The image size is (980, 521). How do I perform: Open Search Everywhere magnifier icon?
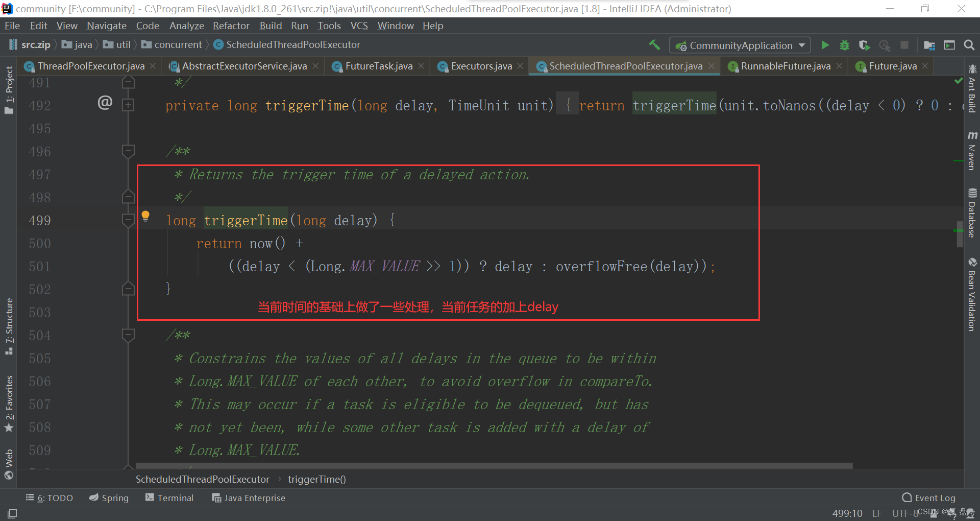point(969,45)
